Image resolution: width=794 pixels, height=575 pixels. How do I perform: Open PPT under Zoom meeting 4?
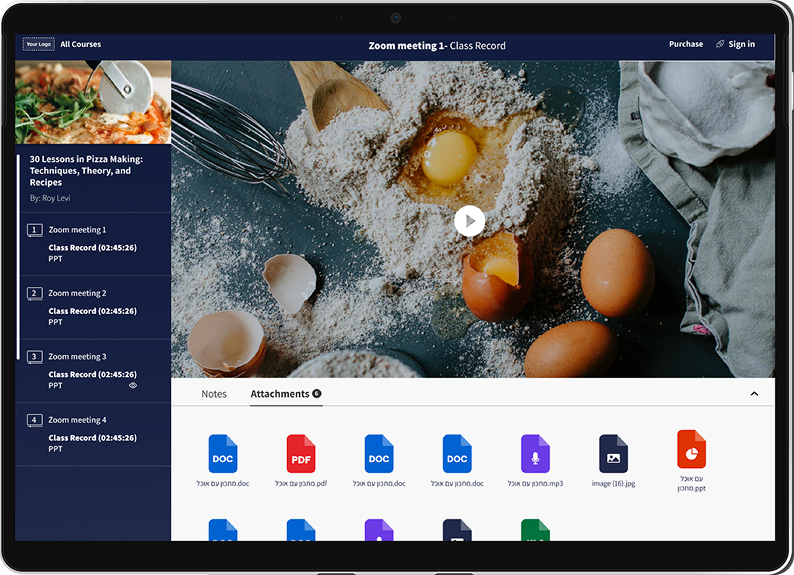tap(56, 448)
